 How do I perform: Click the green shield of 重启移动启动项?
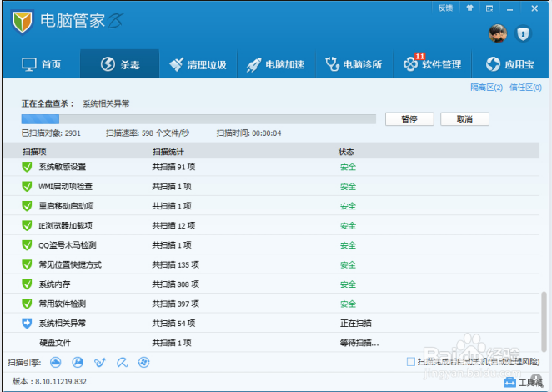click(x=27, y=206)
